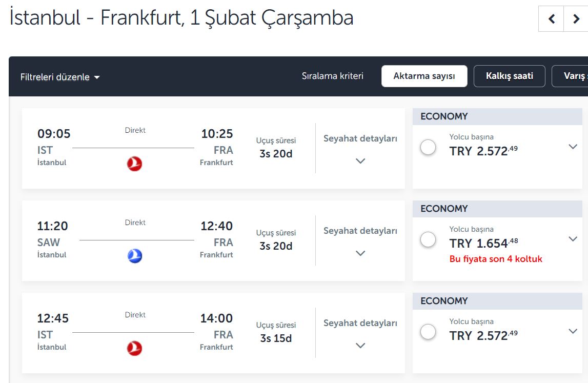Expand Seyahat detayları for 11:20 flight
Image resolution: width=588 pixels, height=383 pixels.
[360, 241]
